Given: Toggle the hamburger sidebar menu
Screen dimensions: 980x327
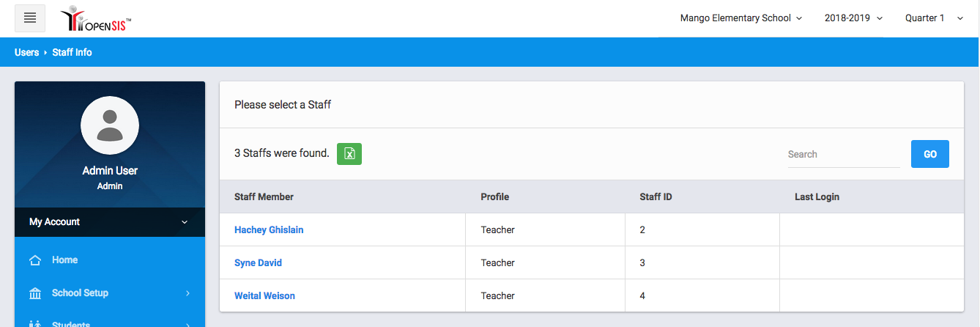Looking at the screenshot, I should (30, 18).
